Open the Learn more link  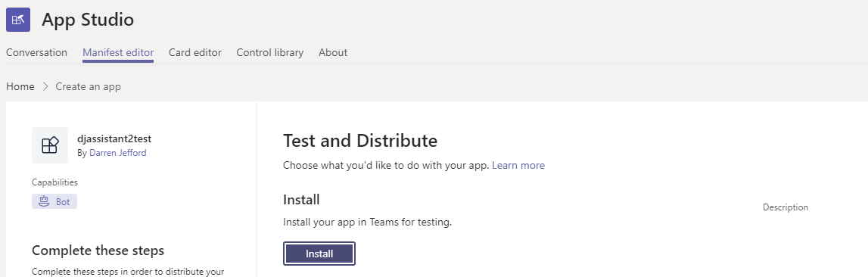click(518, 165)
